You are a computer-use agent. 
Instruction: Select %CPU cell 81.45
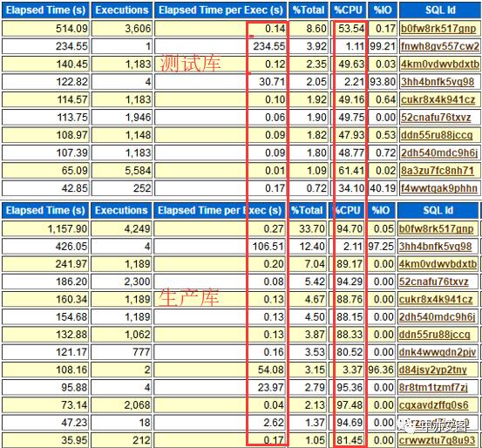[x=347, y=440]
